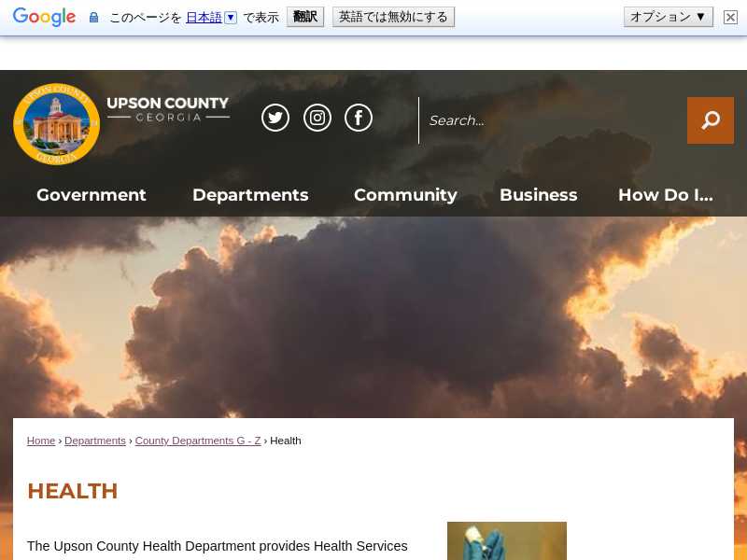
Task: Click the Upson County seal logo
Action: point(57,124)
